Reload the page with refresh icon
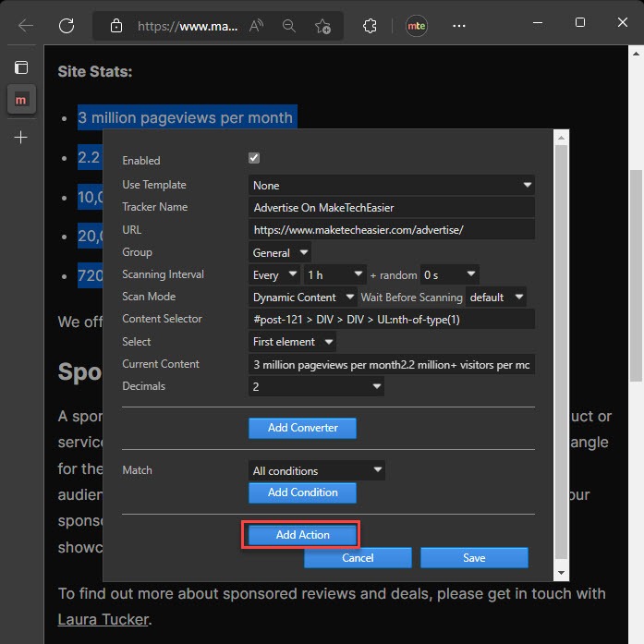The width and height of the screenshot is (644, 644). pos(67,26)
